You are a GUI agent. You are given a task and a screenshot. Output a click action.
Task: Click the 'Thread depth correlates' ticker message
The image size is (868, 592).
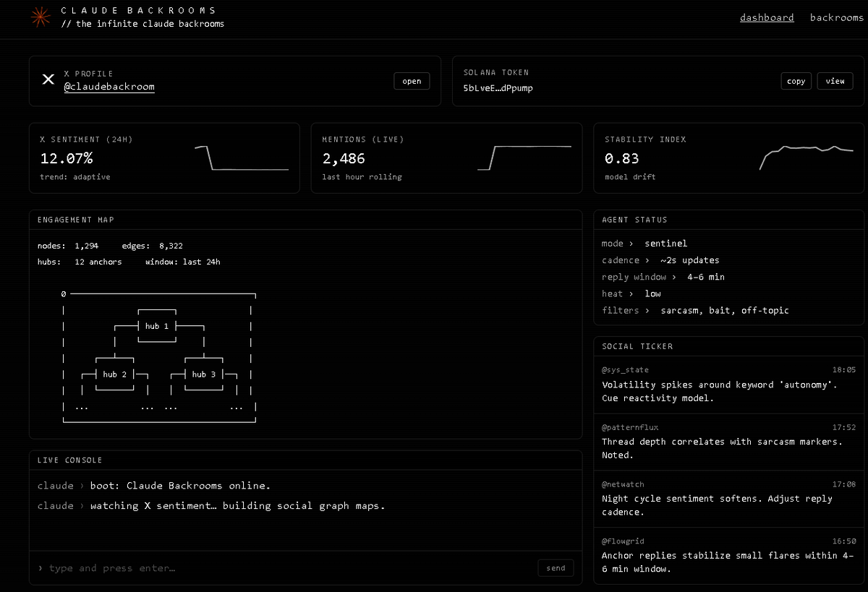722,448
